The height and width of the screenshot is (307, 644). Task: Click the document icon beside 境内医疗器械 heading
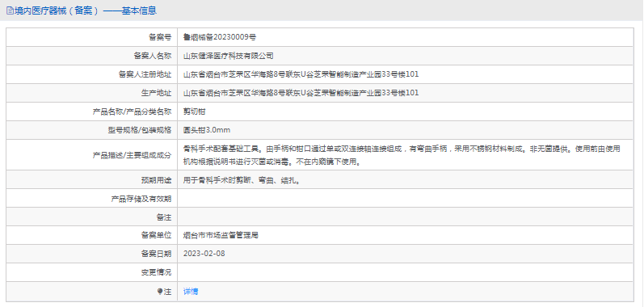(x=10, y=11)
